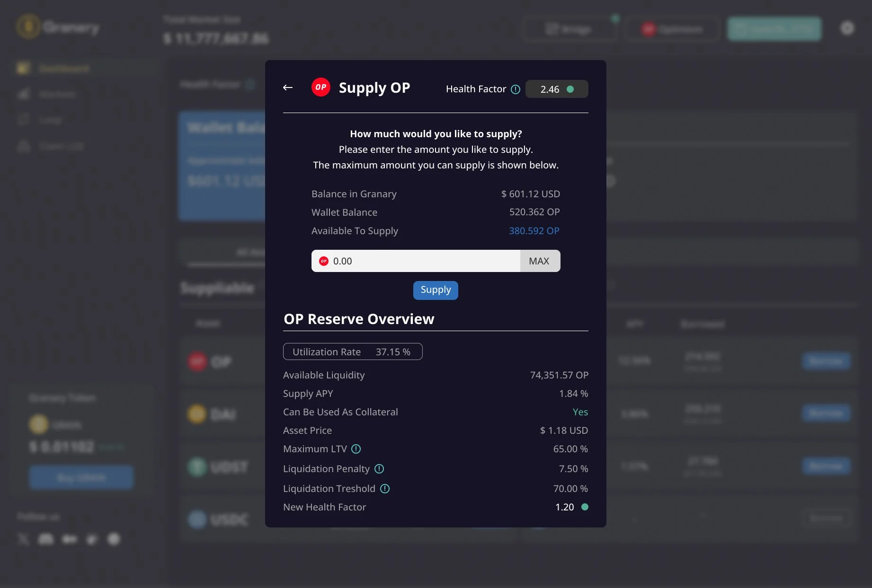The width and height of the screenshot is (872, 588).
Task: Click the $ 601.12 USD balance value
Action: [531, 194]
